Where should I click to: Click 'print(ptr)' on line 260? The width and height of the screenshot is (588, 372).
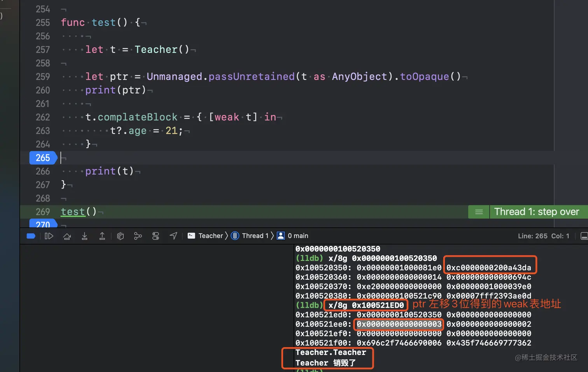pyautogui.click(x=116, y=90)
